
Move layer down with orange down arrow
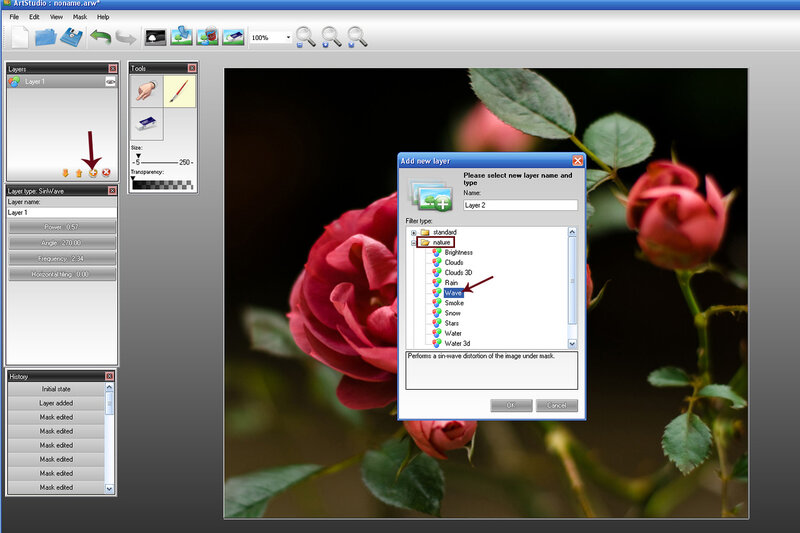coord(65,173)
